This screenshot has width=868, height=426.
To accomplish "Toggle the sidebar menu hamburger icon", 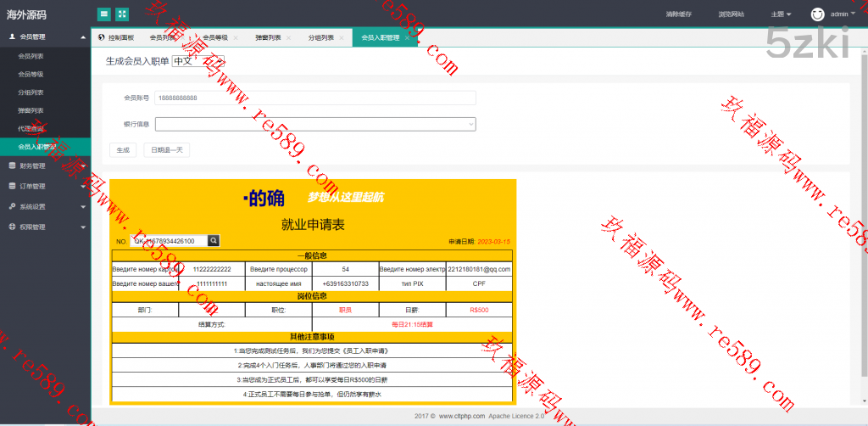I will (103, 14).
